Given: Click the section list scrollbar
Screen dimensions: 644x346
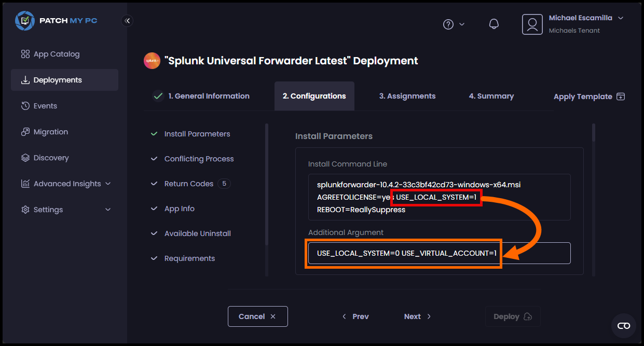Looking at the screenshot, I should tap(267, 184).
